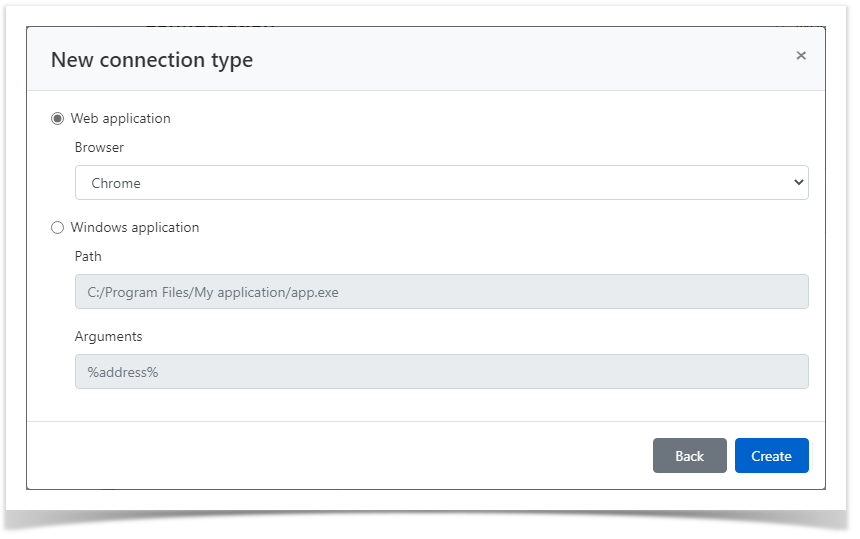Click empty footer area left of Back
Viewport: 860px width, 539px height.
(340, 456)
